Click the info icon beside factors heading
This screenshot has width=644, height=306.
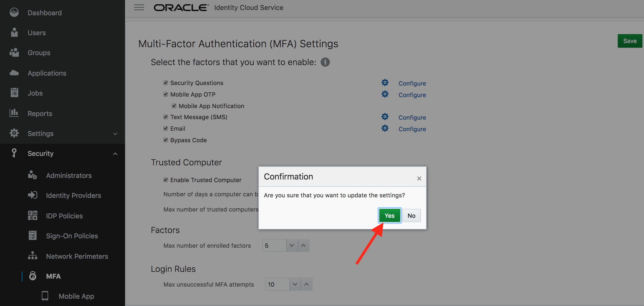[325, 62]
